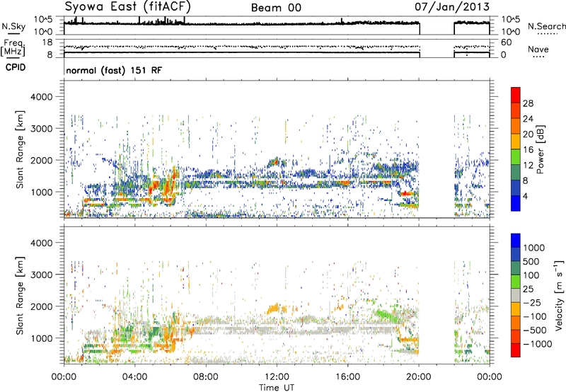
Task: Click the "-25" label on Velocity color bar
Action: click(532, 303)
